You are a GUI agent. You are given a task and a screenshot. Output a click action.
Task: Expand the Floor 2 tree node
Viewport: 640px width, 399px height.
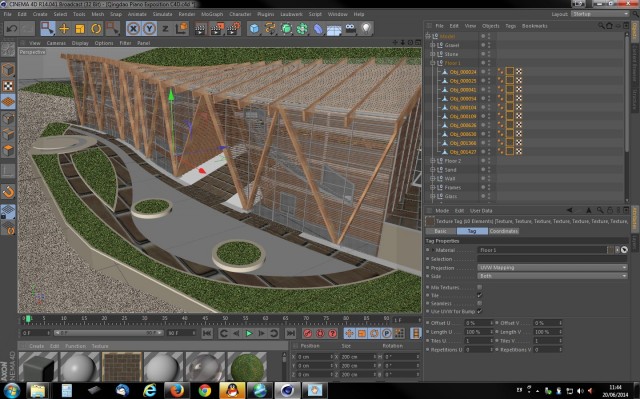[x=433, y=161]
